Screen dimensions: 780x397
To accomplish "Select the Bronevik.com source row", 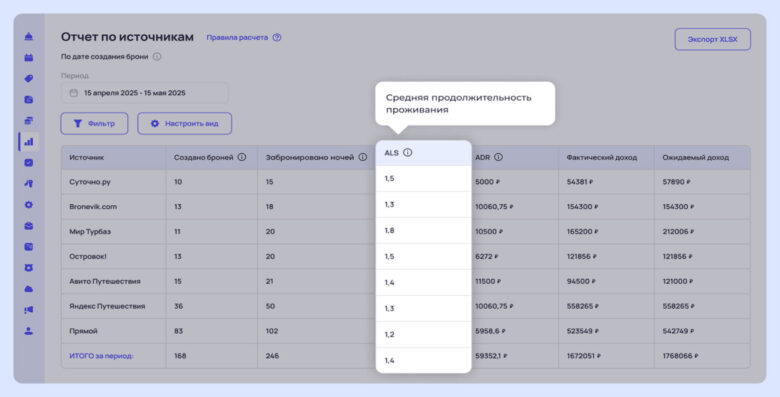I will click(405, 207).
